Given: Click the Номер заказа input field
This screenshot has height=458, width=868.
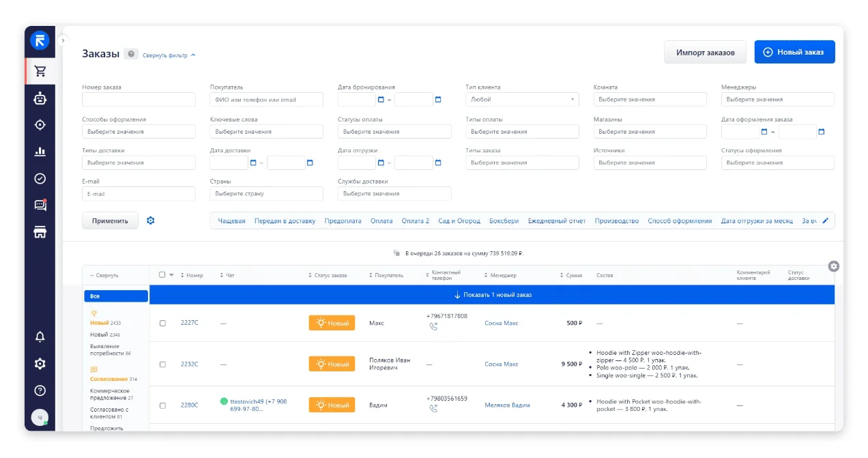Looking at the screenshot, I should tap(139, 100).
